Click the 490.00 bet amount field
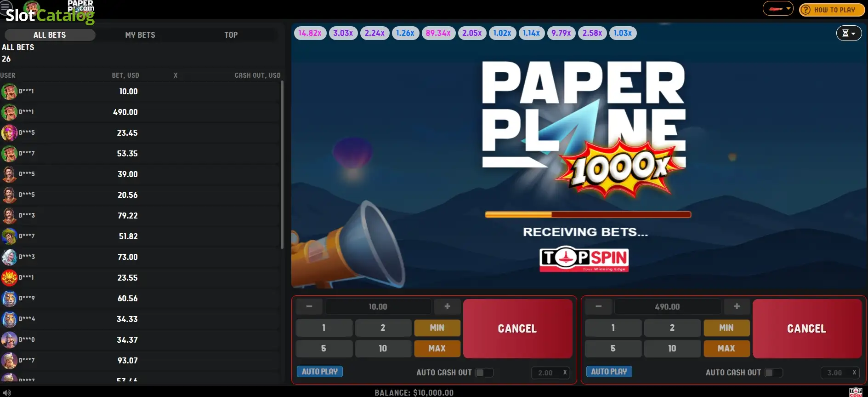868x397 pixels. point(668,306)
